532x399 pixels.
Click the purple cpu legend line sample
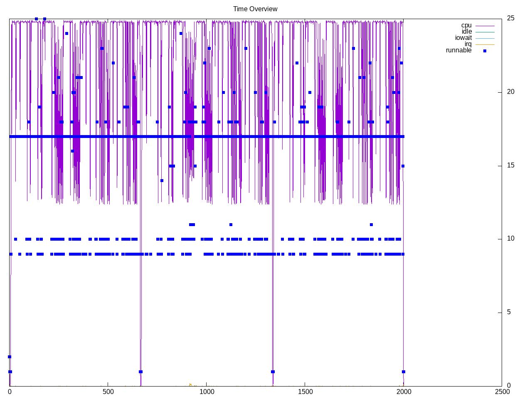pos(485,26)
